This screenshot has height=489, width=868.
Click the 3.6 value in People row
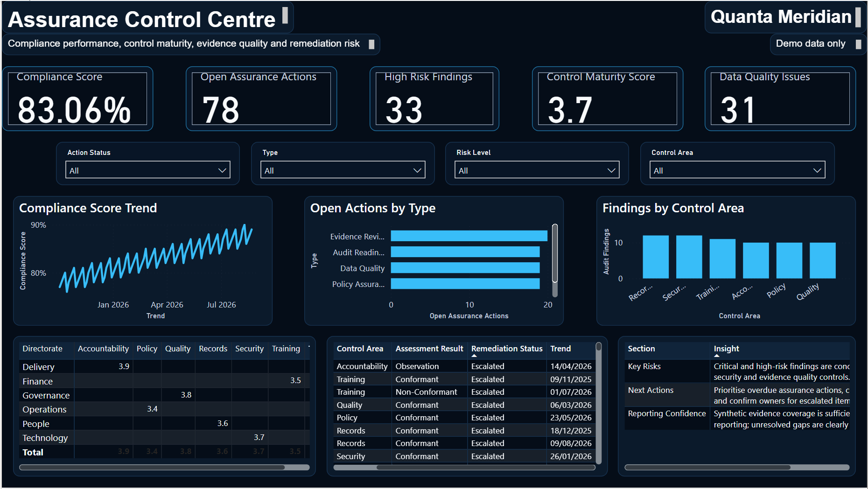[x=223, y=423]
